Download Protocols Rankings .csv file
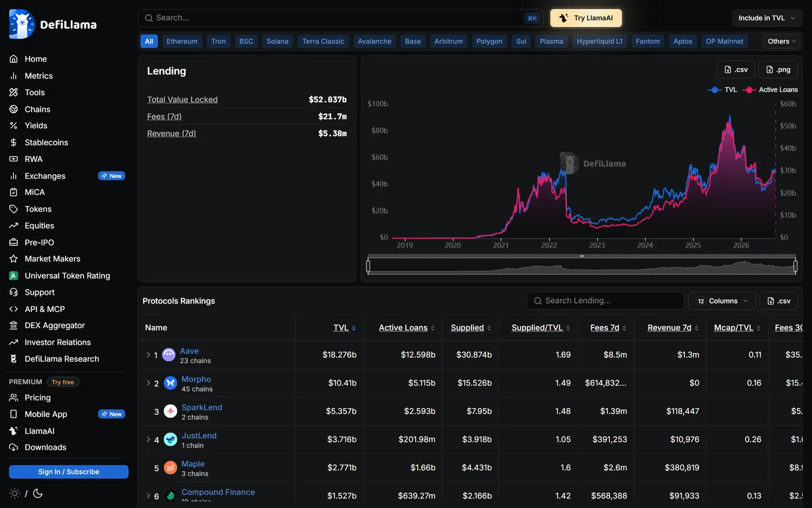 (x=779, y=301)
